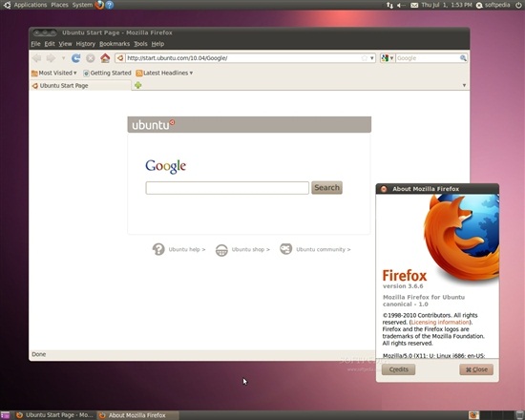This screenshot has width=525, height=420.
Task: Open the Most Visited bookmarks folder
Action: pyautogui.click(x=53, y=73)
